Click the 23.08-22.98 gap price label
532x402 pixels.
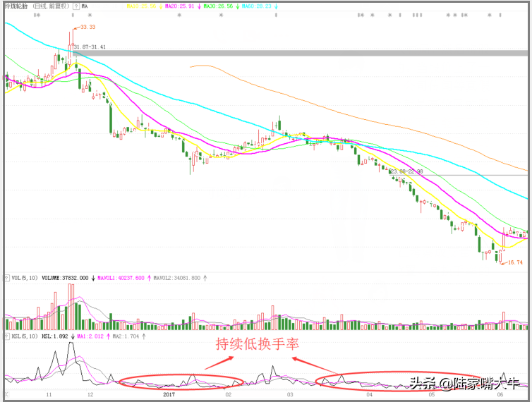tap(406, 171)
